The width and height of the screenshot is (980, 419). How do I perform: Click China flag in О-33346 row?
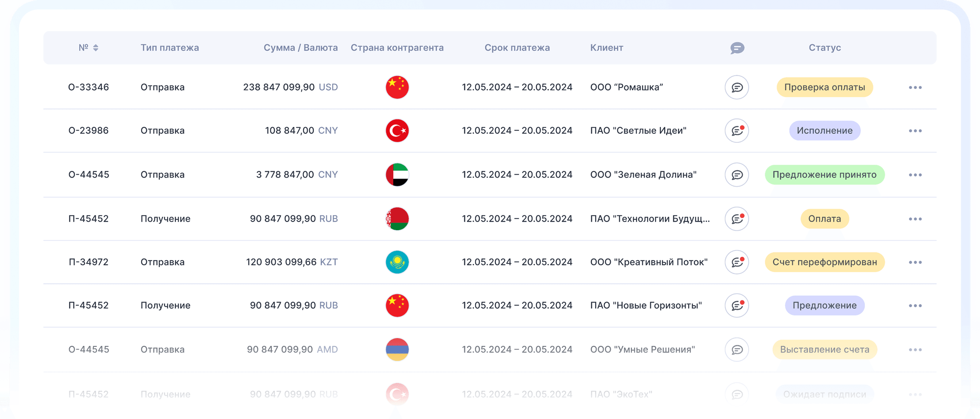(x=397, y=87)
